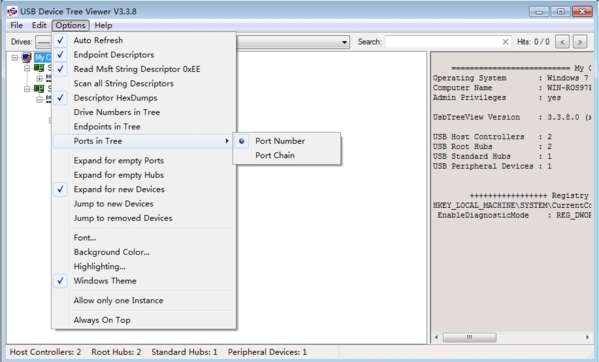Click the Computer Name line
This screenshot has width=599, height=362.
click(x=512, y=88)
